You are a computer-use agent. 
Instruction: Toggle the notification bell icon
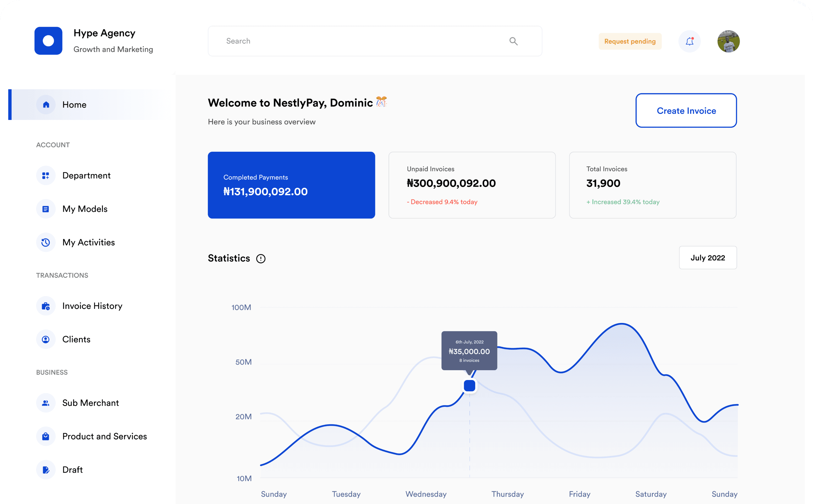690,41
